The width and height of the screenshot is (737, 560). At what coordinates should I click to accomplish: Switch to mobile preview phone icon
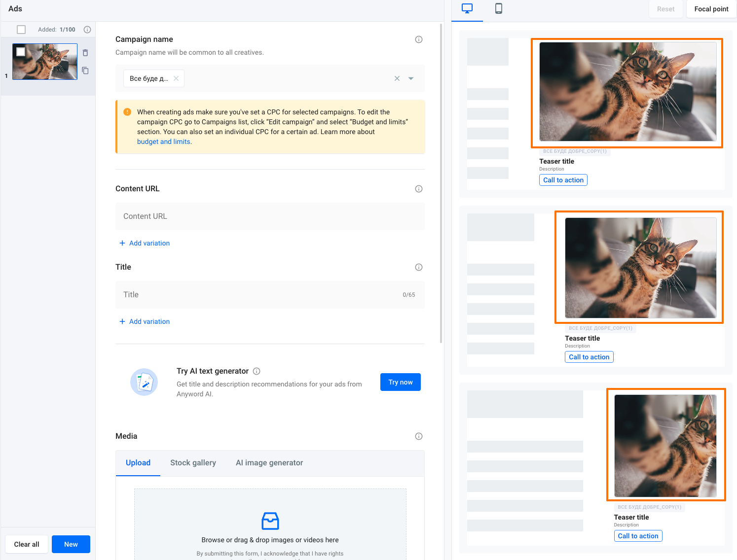(498, 8)
